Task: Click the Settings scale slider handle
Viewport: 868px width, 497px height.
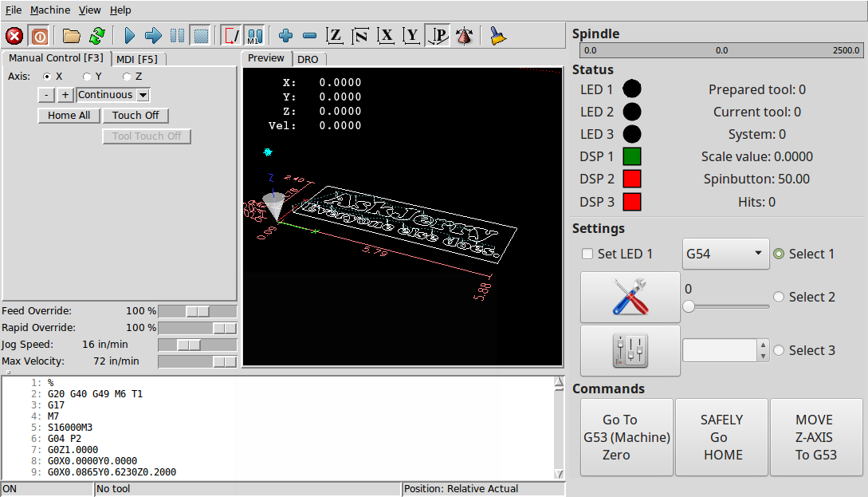Action: (x=689, y=306)
